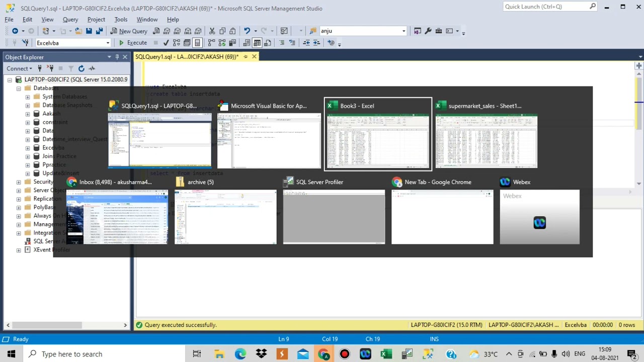Click Refresh icon in Object Explorer
This screenshot has height=362, width=644.
tap(81, 68)
